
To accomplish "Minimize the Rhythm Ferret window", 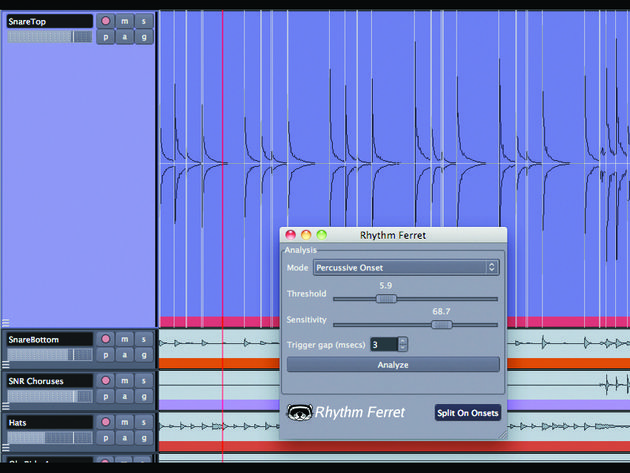I will (306, 235).
